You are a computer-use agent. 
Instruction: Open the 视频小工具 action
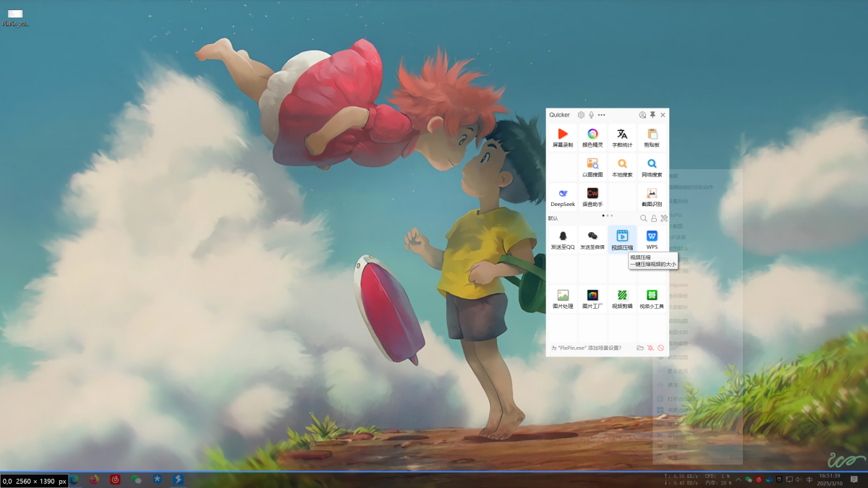click(x=652, y=299)
